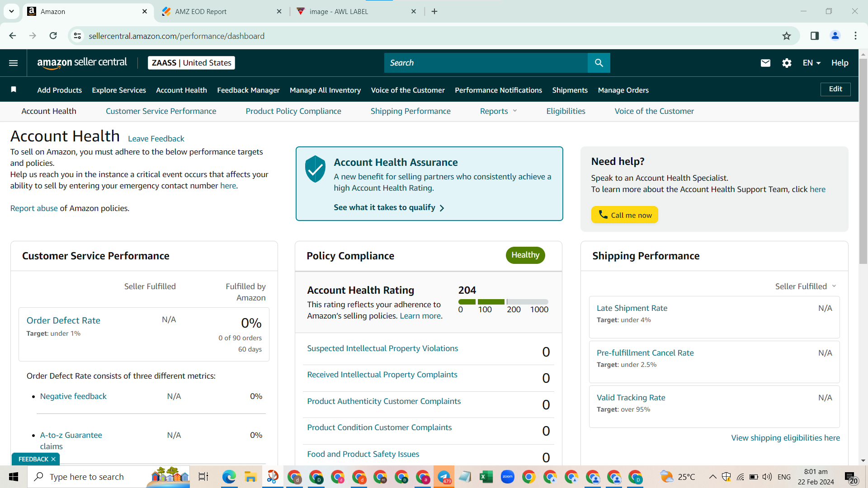Screen dimensions: 868x488
Task: Open the EN language dropdown
Action: [x=811, y=63]
